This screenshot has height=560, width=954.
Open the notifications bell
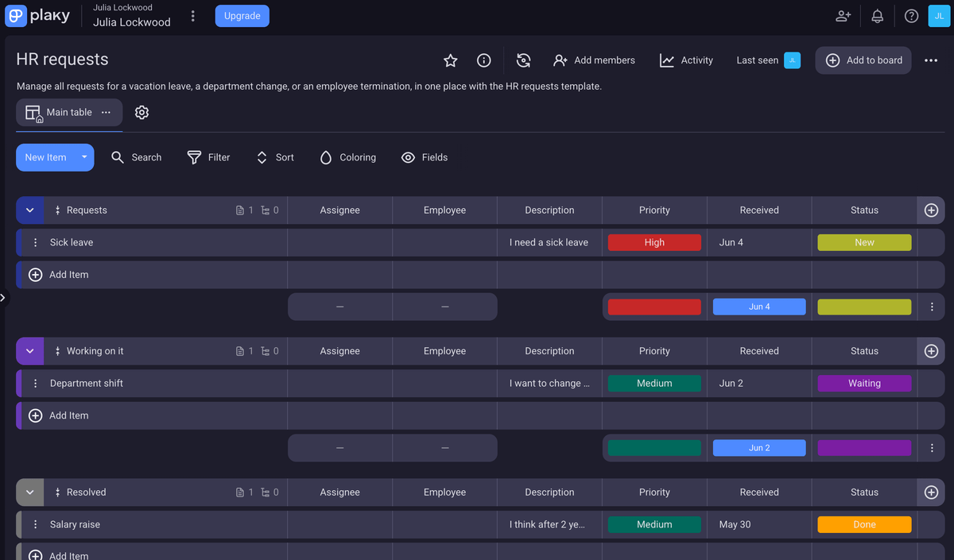[878, 16]
